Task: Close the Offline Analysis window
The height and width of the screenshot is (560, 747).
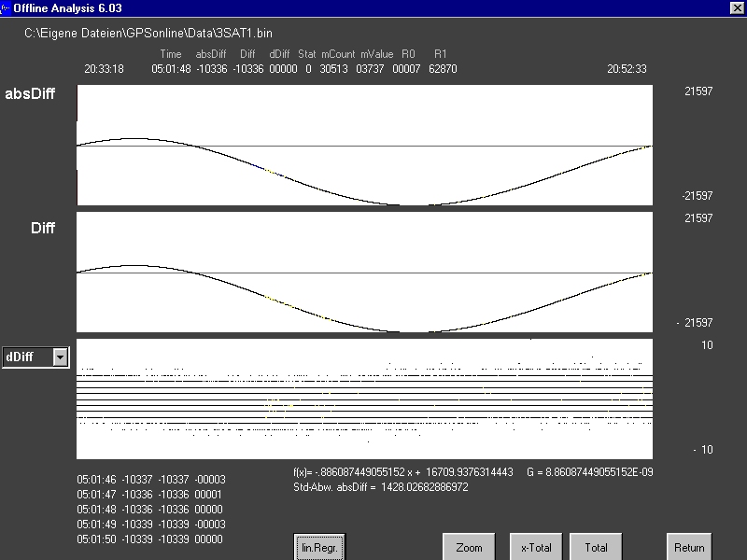Action: [x=737, y=7]
